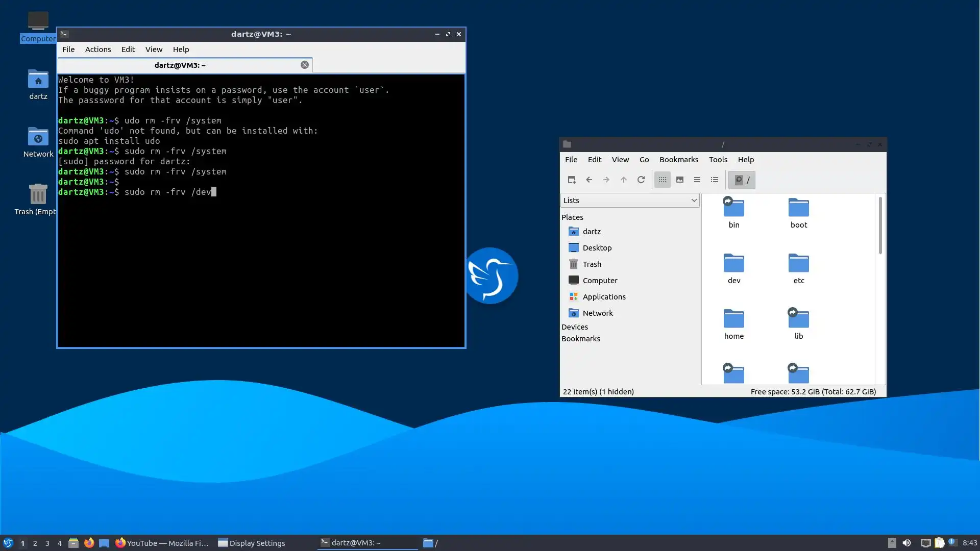This screenshot has height=551, width=980.
Task: Reload the current folder view
Action: click(641, 180)
